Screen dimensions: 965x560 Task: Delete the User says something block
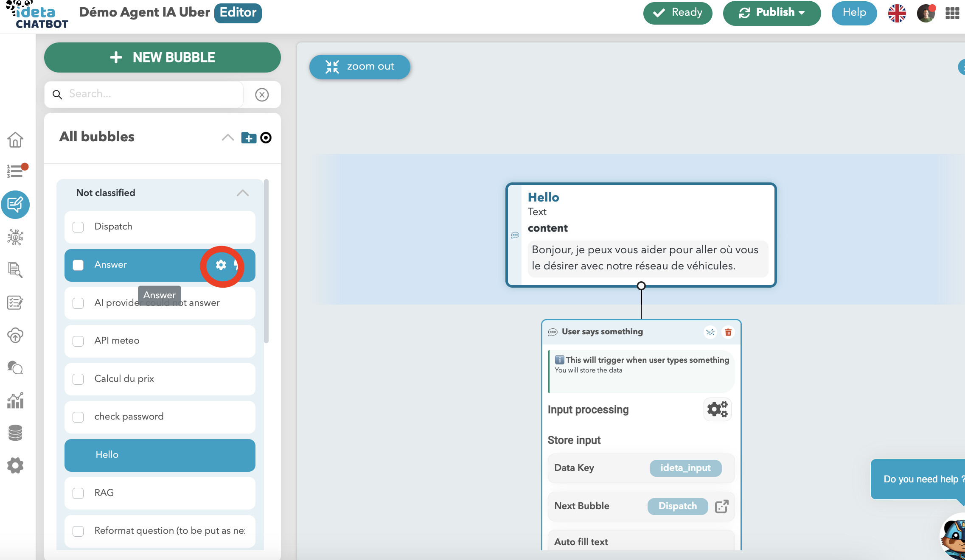click(728, 332)
